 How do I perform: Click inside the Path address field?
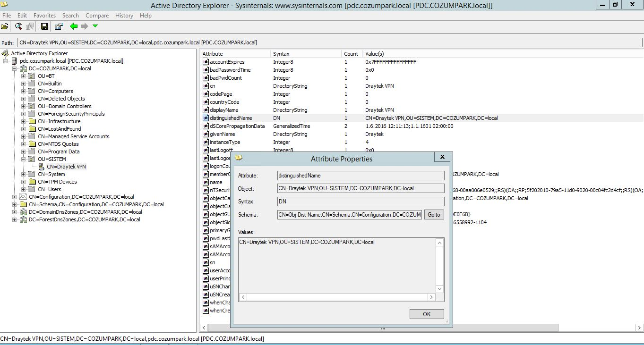point(329,42)
